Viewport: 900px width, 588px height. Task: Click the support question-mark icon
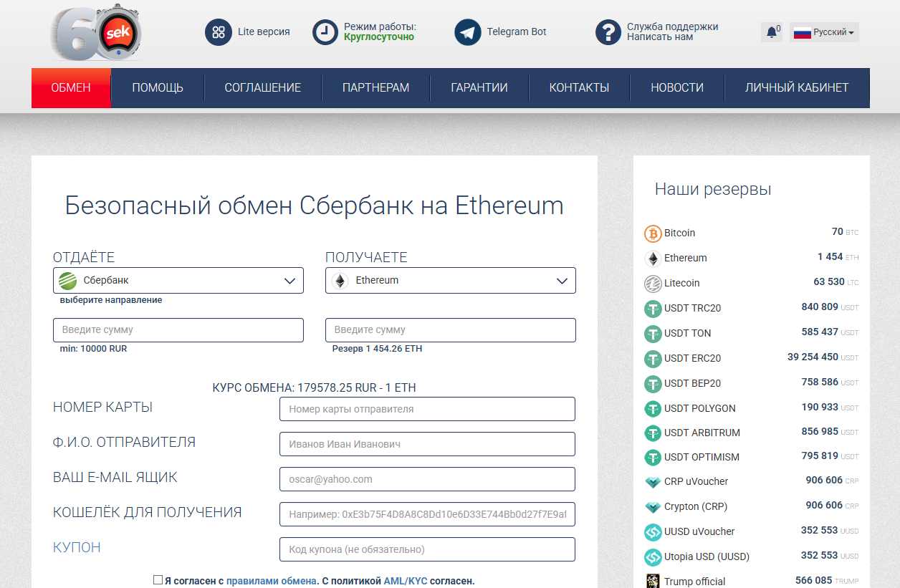608,32
